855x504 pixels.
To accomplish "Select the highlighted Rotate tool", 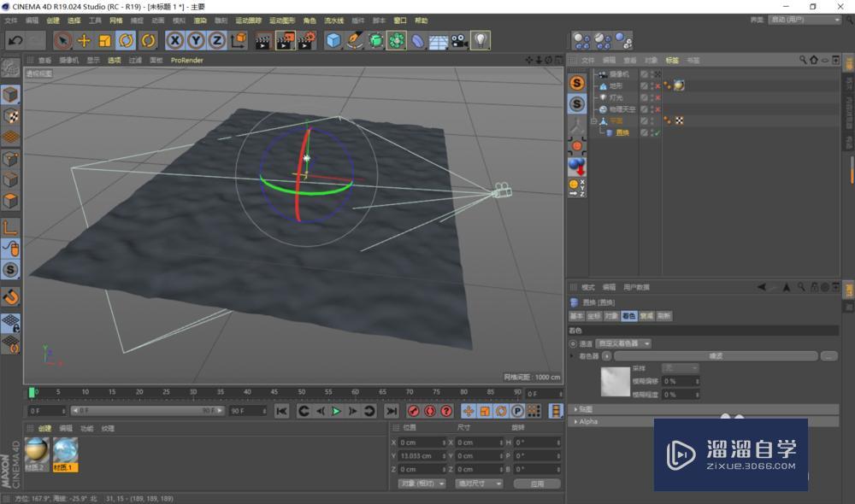I will 126,40.
